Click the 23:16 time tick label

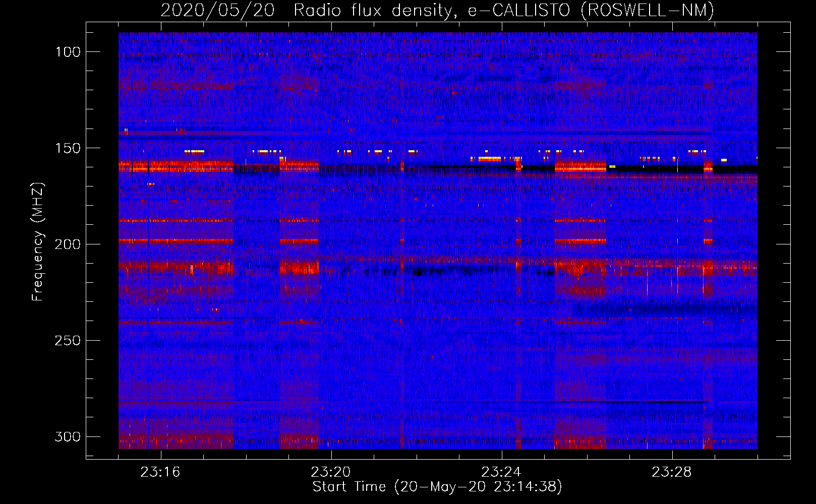tap(160, 472)
